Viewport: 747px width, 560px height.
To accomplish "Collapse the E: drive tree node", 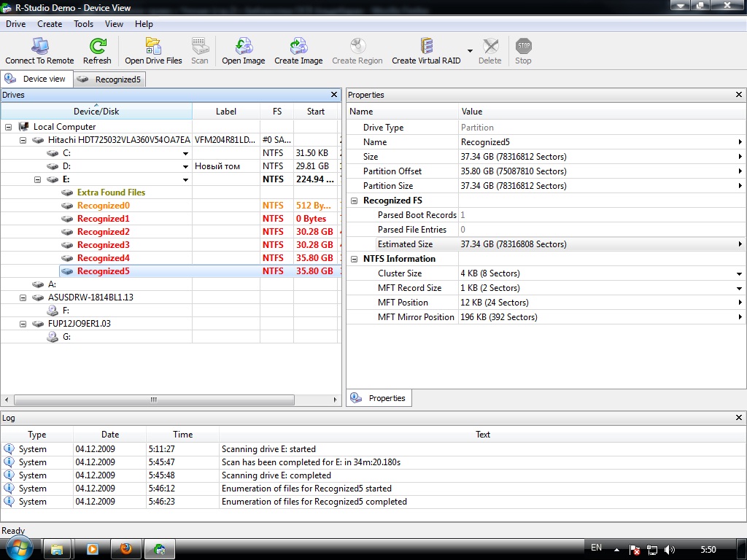I will pos(37,179).
